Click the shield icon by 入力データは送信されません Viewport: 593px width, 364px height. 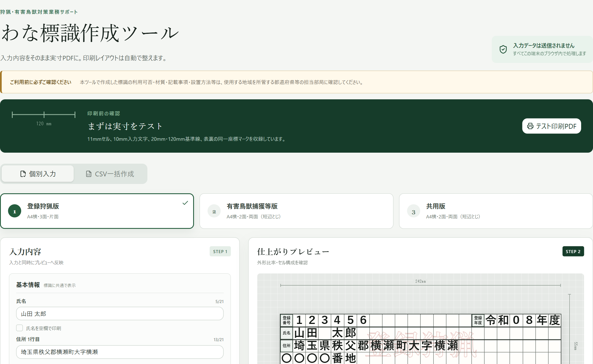(x=503, y=49)
